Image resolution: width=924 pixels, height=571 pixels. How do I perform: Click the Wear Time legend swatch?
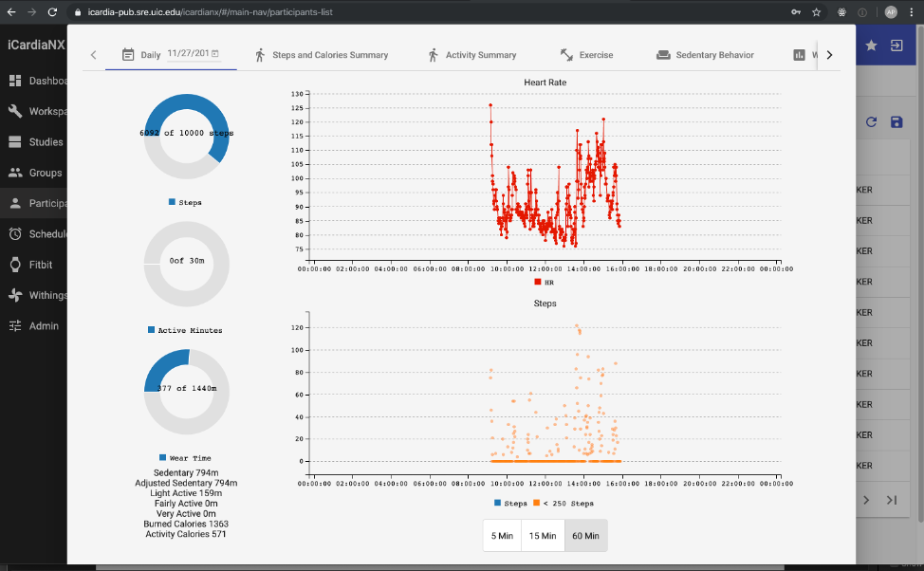162,458
